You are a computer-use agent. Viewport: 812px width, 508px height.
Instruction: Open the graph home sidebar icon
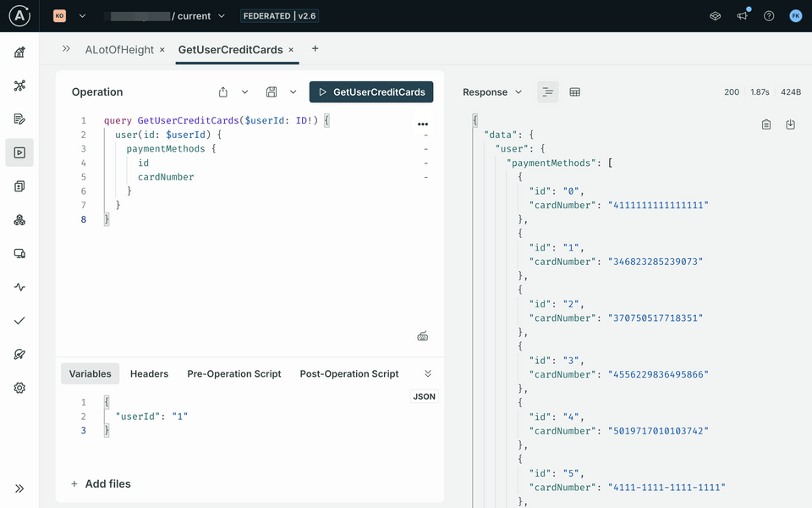19,52
